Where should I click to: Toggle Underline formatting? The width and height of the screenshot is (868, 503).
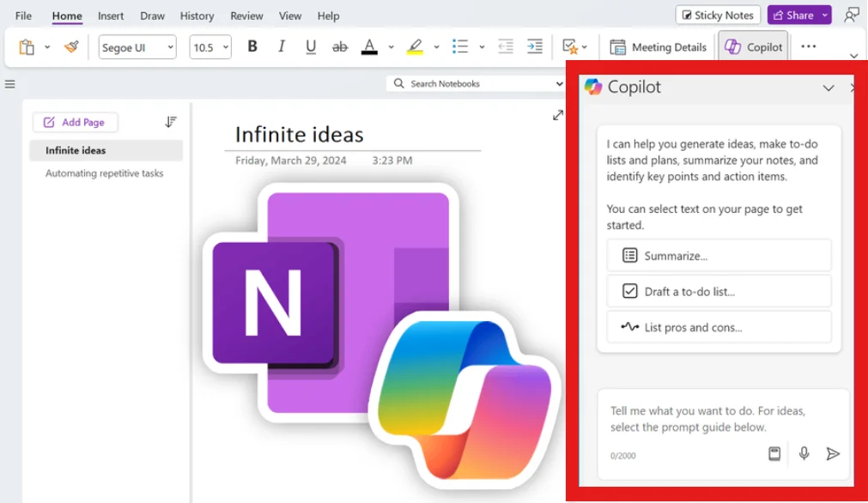pyautogui.click(x=311, y=47)
